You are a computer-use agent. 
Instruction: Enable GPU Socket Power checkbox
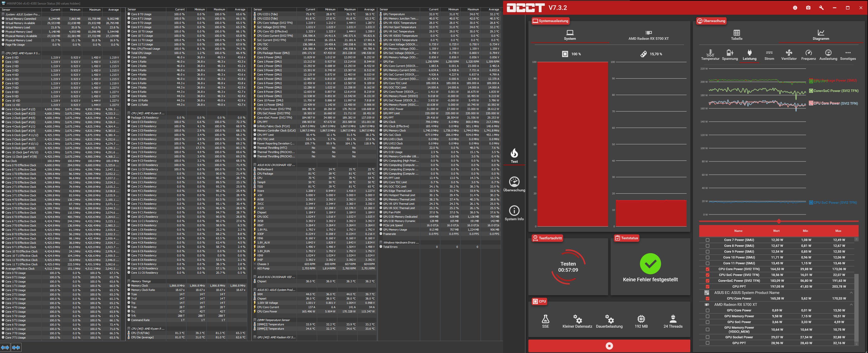708,337
